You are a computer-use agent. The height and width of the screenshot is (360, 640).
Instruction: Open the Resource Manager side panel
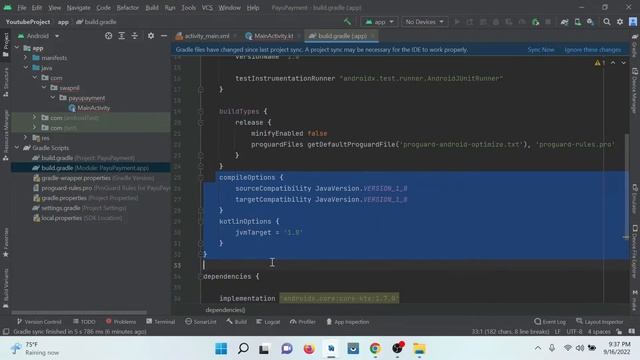click(x=5, y=135)
